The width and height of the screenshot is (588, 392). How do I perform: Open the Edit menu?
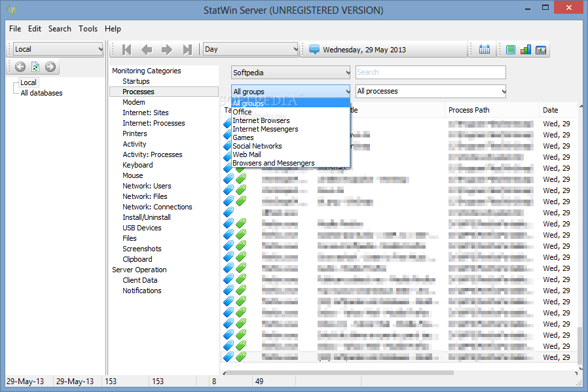pyautogui.click(x=35, y=29)
